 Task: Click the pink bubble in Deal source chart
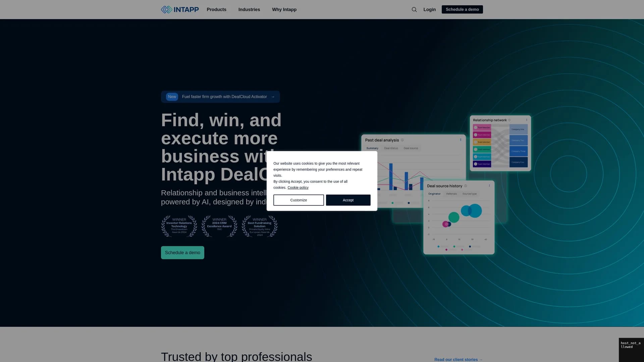pos(445,224)
